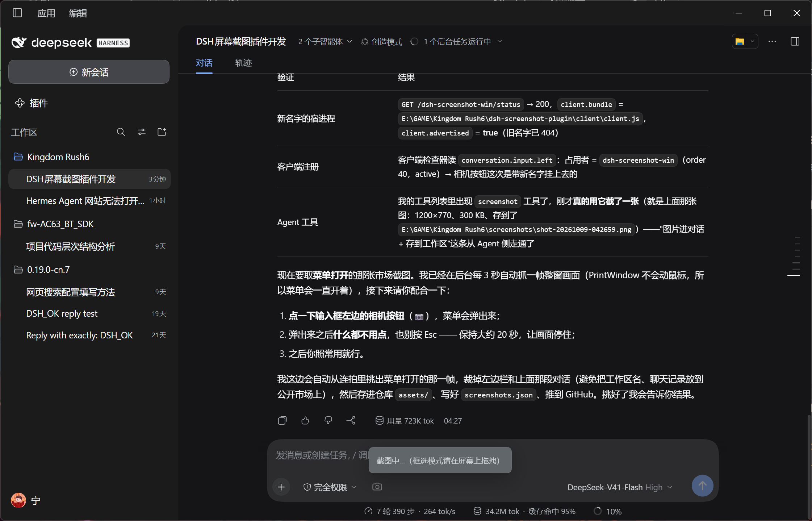Click the 用量 723K tok usage indicator
This screenshot has width=812, height=521.
404,421
